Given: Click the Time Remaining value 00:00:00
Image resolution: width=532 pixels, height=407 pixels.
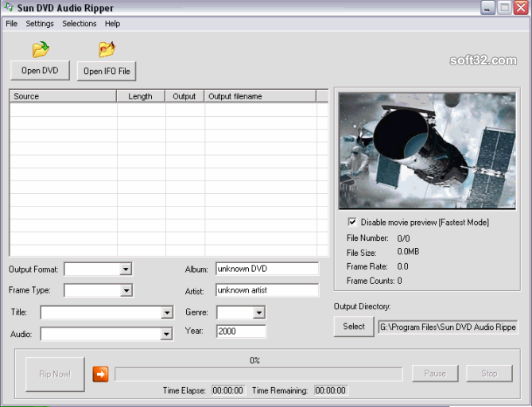Looking at the screenshot, I should 331,390.
